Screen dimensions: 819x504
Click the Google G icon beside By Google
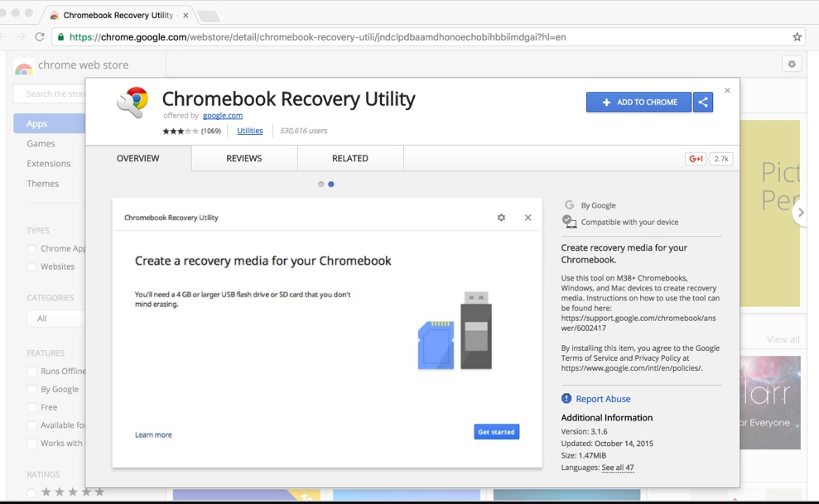tap(570, 205)
